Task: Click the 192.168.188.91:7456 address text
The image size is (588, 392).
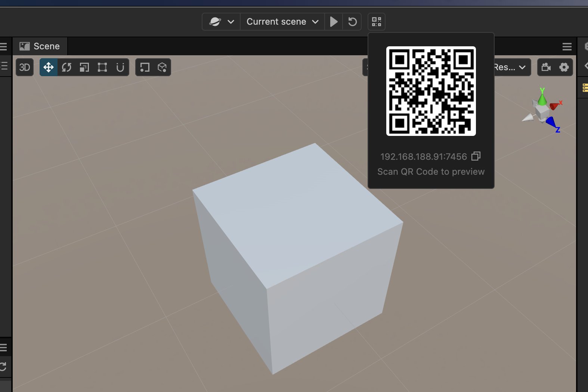Action: click(x=424, y=156)
